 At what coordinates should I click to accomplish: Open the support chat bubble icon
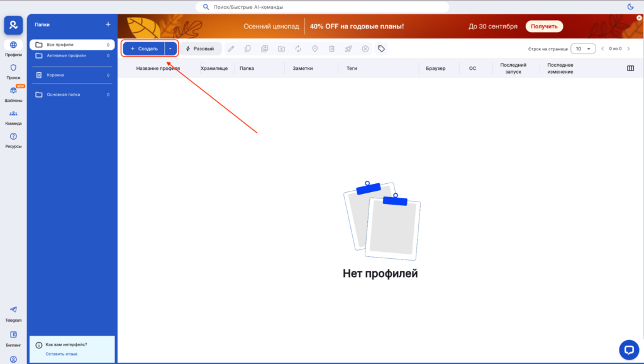pos(629,348)
